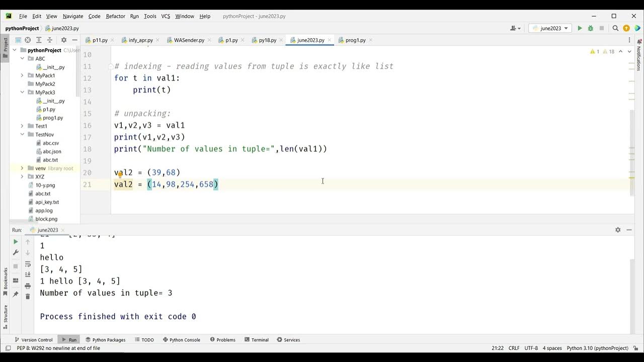
Task: Expand the XYZ folder
Action: click(x=22, y=177)
